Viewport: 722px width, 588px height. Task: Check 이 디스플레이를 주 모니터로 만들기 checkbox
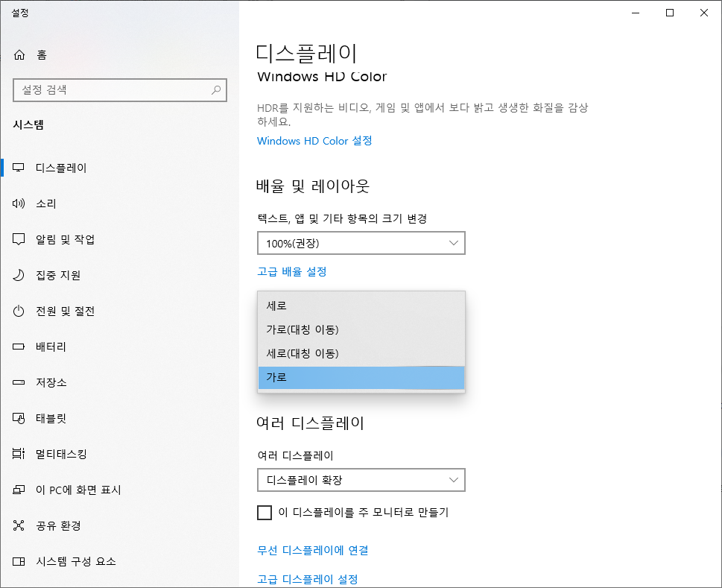pos(265,513)
